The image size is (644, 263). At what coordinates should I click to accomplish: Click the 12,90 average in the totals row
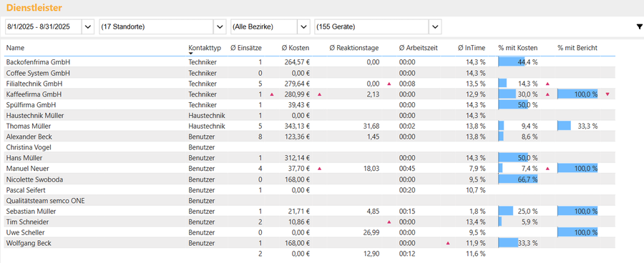tap(371, 254)
